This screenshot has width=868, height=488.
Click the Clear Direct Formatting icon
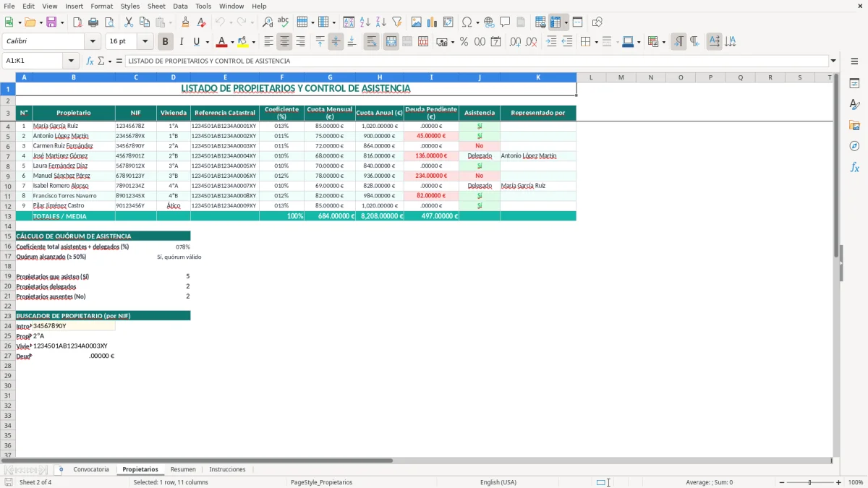click(202, 22)
